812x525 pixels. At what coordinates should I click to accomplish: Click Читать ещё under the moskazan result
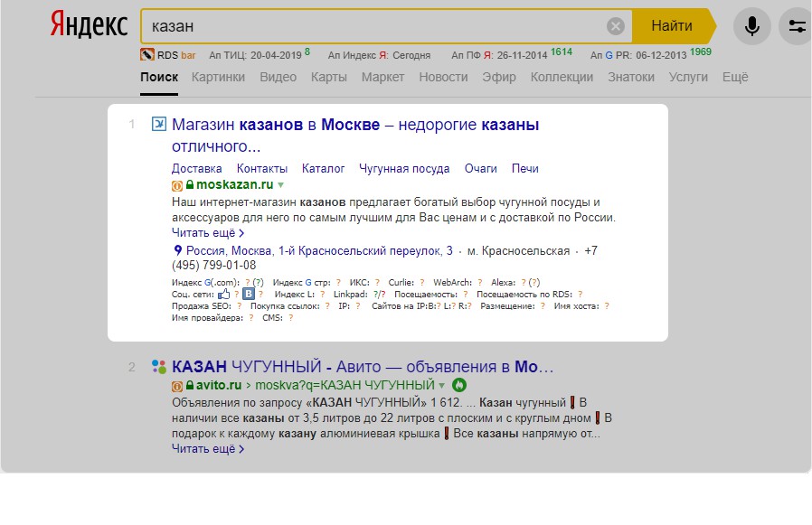[208, 232]
